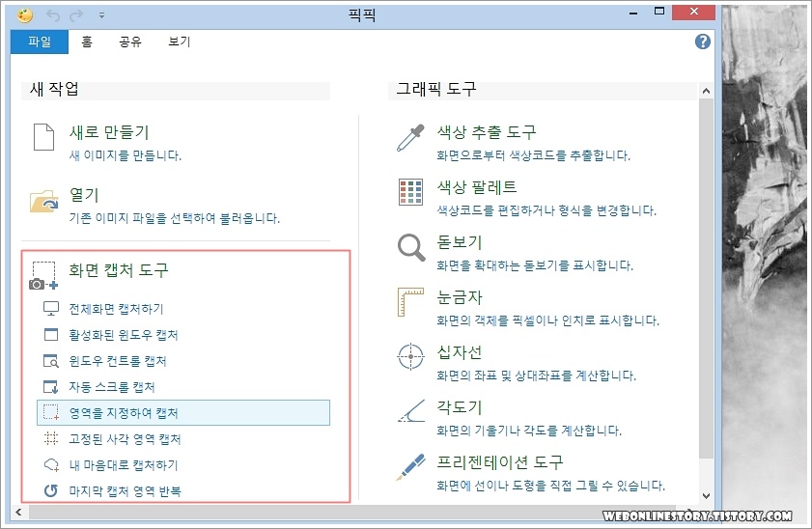Click the blue help question mark icon
812x529 pixels.
pos(703,42)
